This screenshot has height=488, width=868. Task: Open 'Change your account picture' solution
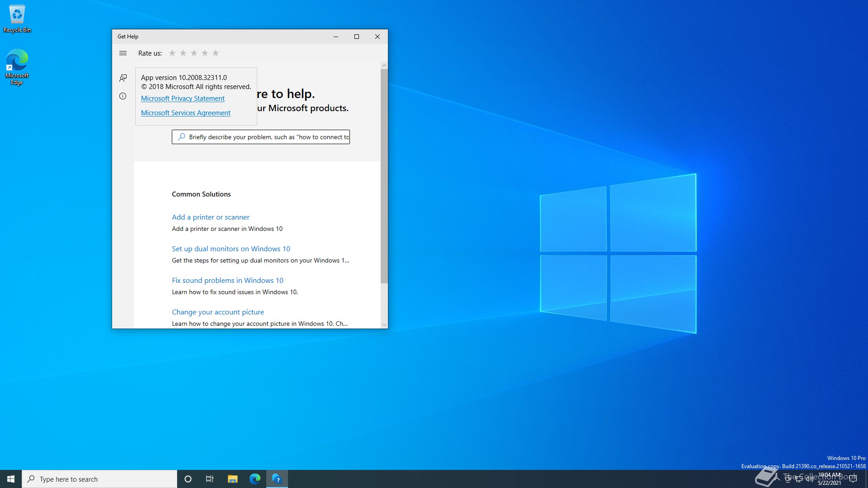[x=218, y=312]
